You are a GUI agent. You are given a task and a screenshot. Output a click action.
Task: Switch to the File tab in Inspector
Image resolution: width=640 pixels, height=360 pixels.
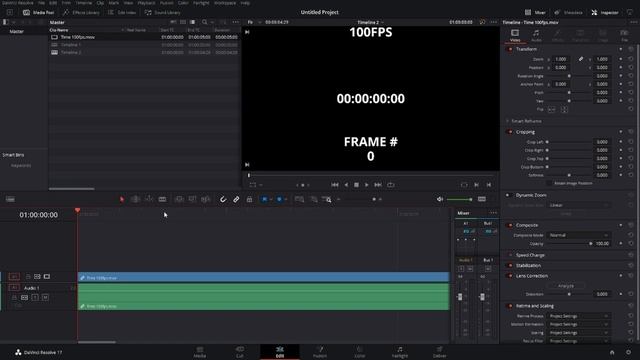coord(624,36)
